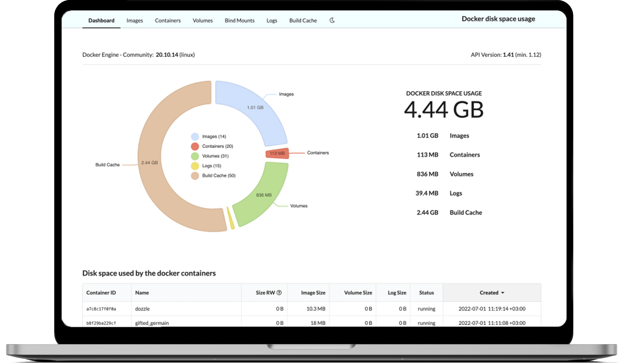Toggle the Images (14) legend swatch
623x364 pixels.
click(195, 137)
